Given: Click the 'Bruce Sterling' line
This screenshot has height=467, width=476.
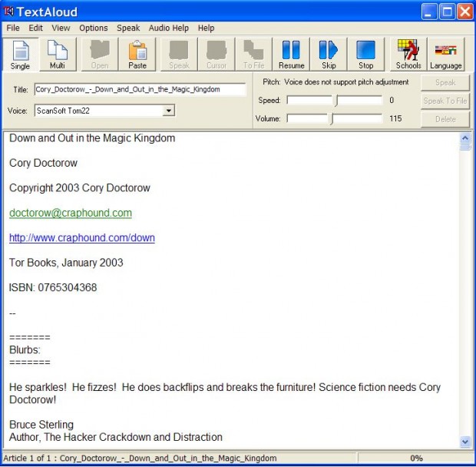Looking at the screenshot, I should pyautogui.click(x=41, y=425).
